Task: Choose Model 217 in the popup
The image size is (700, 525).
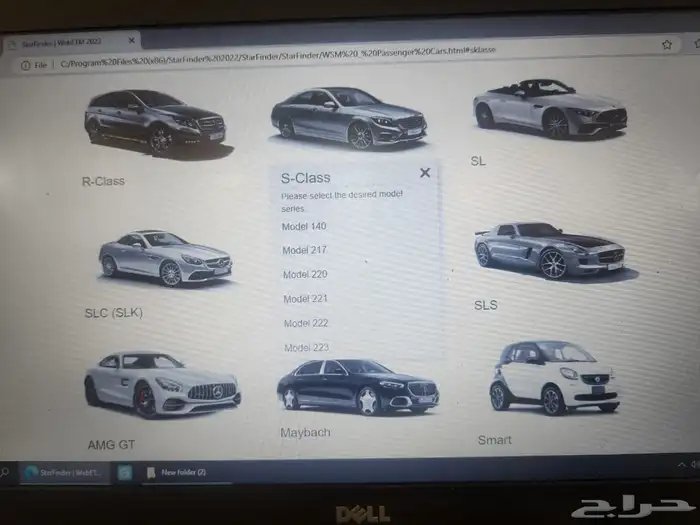Action: [304, 250]
